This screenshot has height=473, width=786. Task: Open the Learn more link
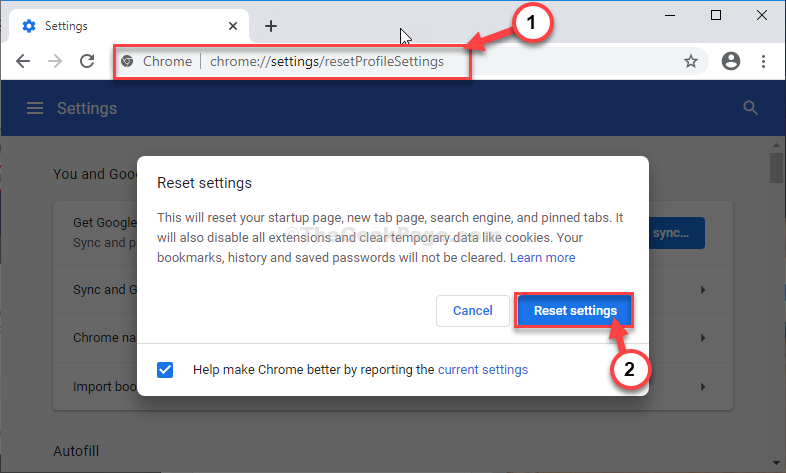[542, 258]
